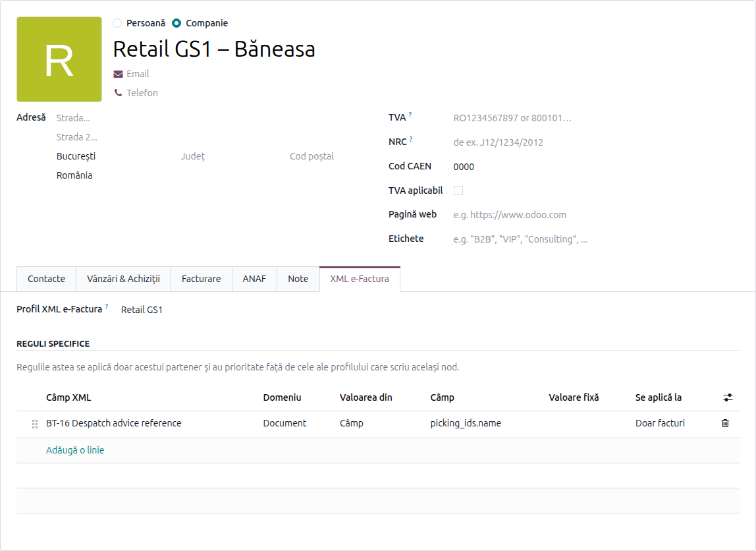
Task: Delete the BT-16 rule with trash icon
Action: [725, 423]
